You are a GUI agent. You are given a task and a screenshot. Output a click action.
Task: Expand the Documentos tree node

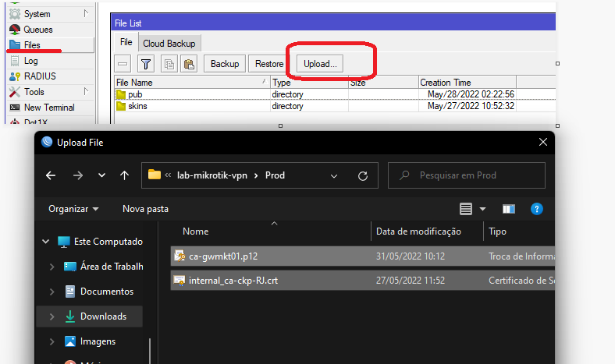point(52,292)
